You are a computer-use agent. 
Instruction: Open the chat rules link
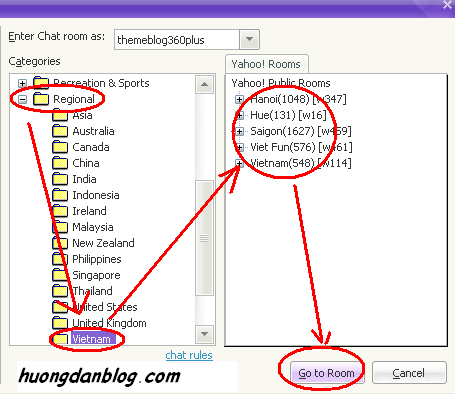pos(189,355)
